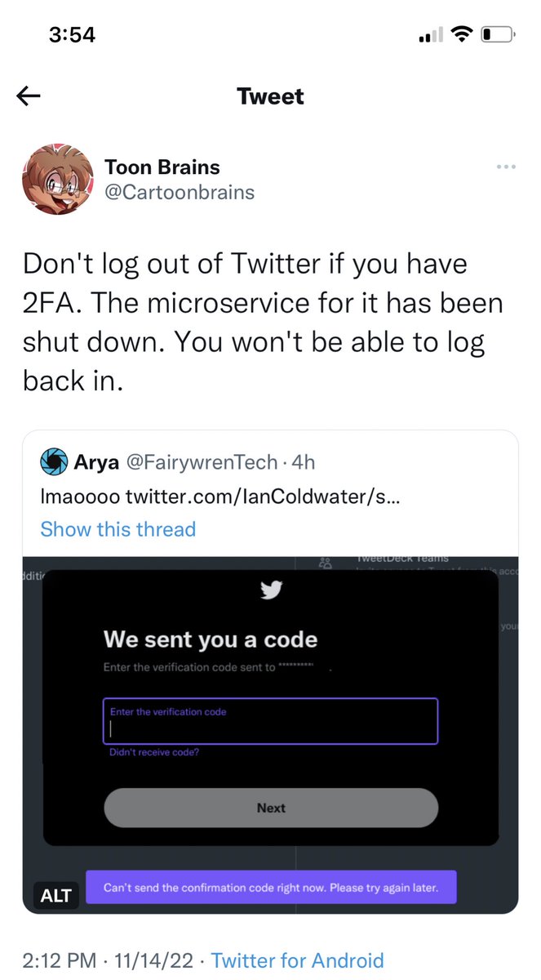
Task: Click Didn't receive code? link
Action: click(x=154, y=752)
